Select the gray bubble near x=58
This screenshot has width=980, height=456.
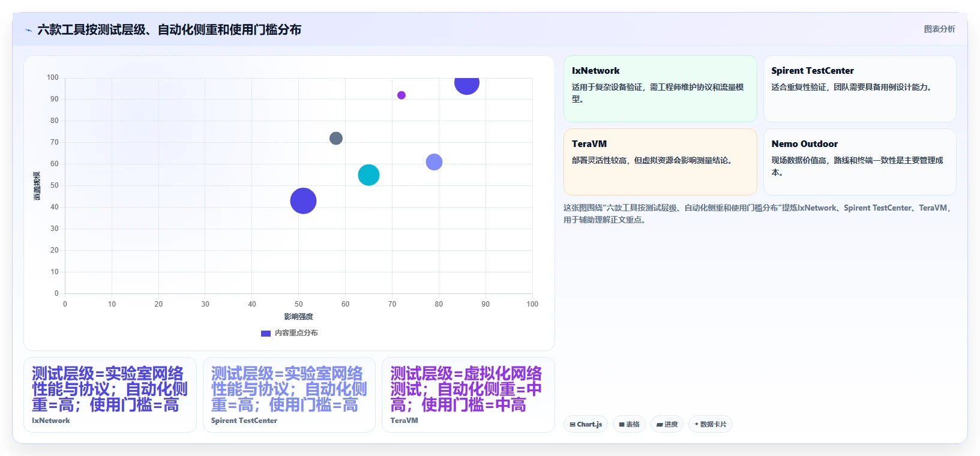pos(336,139)
